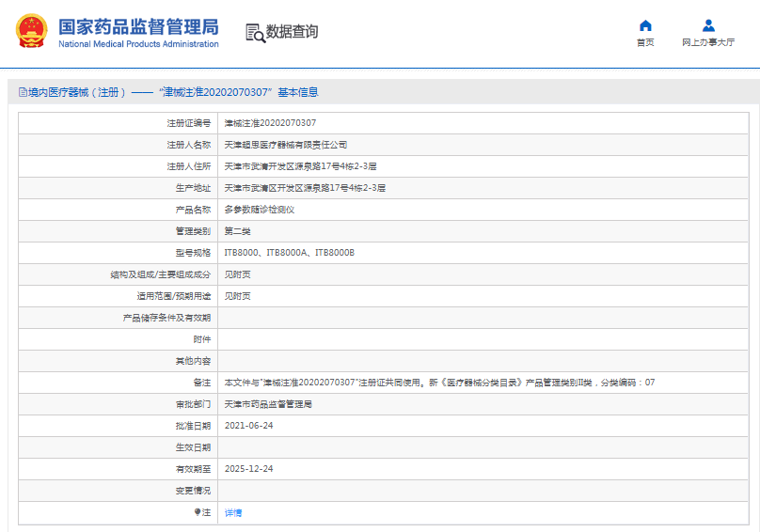Click the data query magnifier icon
The width and height of the screenshot is (760, 532).
click(256, 33)
